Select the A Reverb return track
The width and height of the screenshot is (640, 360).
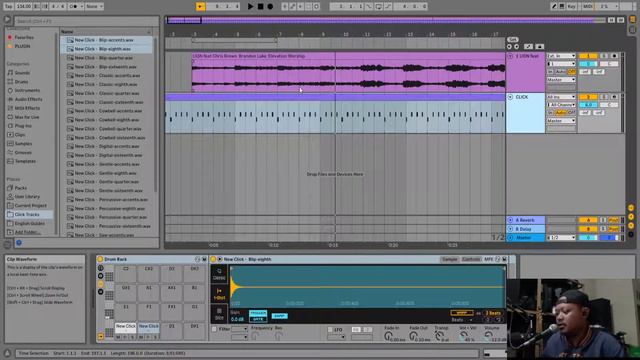click(x=526, y=220)
